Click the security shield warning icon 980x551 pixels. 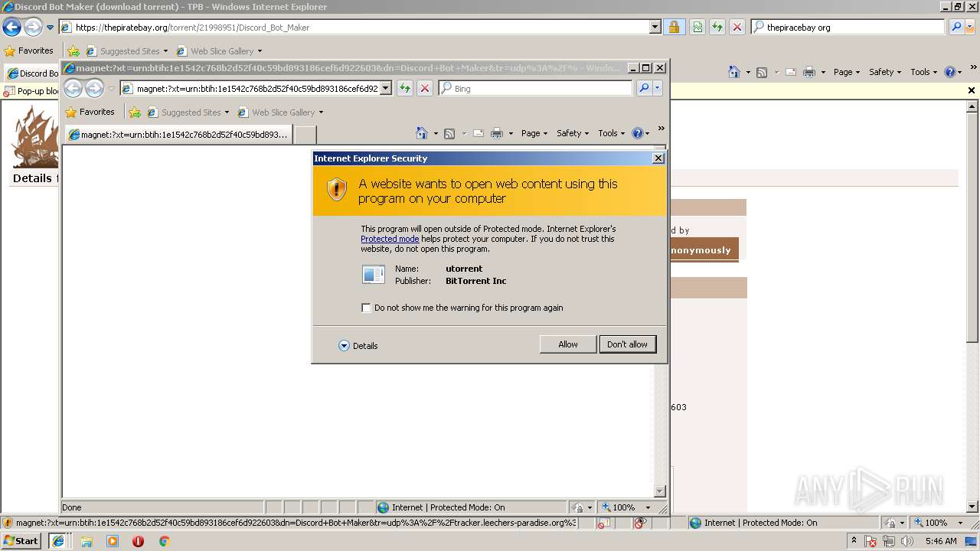[337, 190]
